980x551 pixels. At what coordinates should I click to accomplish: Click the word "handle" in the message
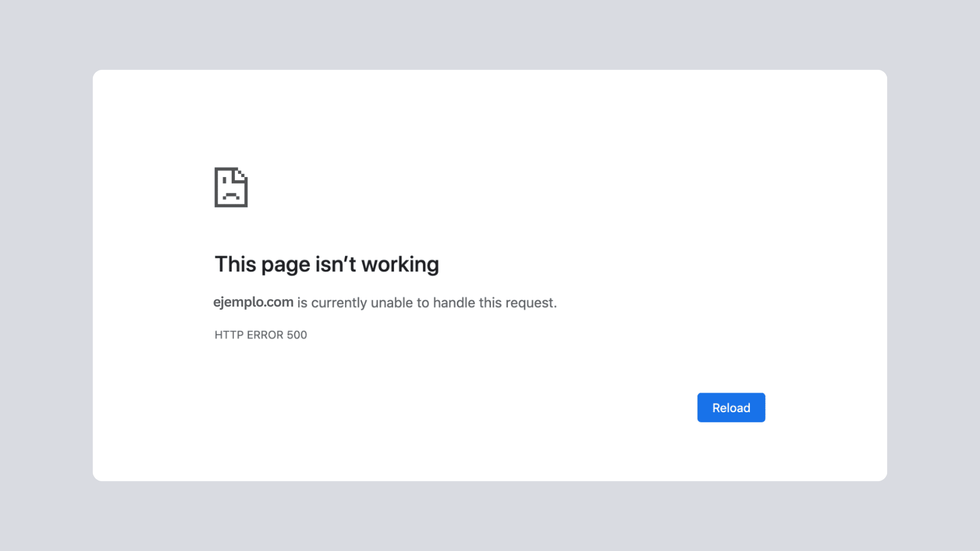[x=454, y=303]
